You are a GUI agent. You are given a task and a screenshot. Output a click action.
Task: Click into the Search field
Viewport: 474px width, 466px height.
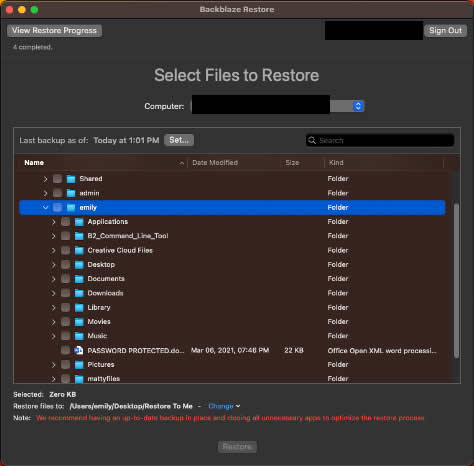[380, 140]
